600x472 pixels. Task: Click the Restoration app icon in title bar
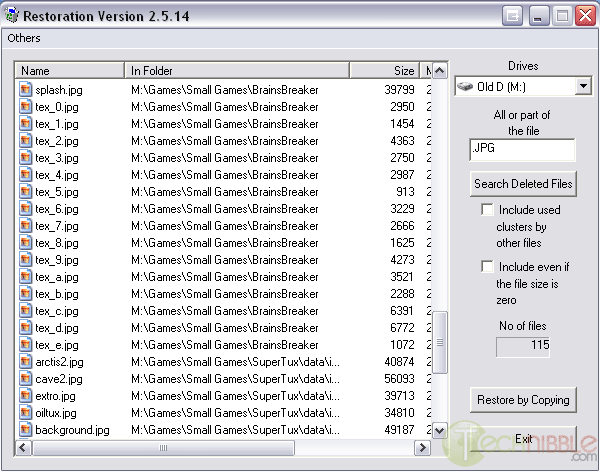(13, 17)
